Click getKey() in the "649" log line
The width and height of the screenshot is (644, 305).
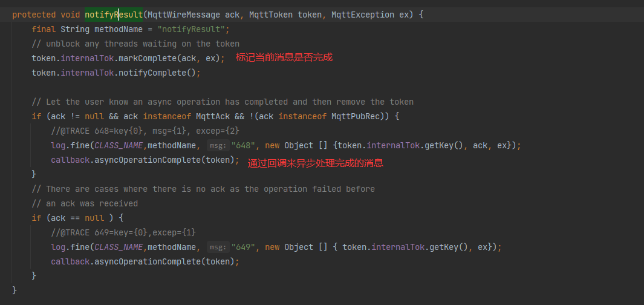(x=449, y=247)
